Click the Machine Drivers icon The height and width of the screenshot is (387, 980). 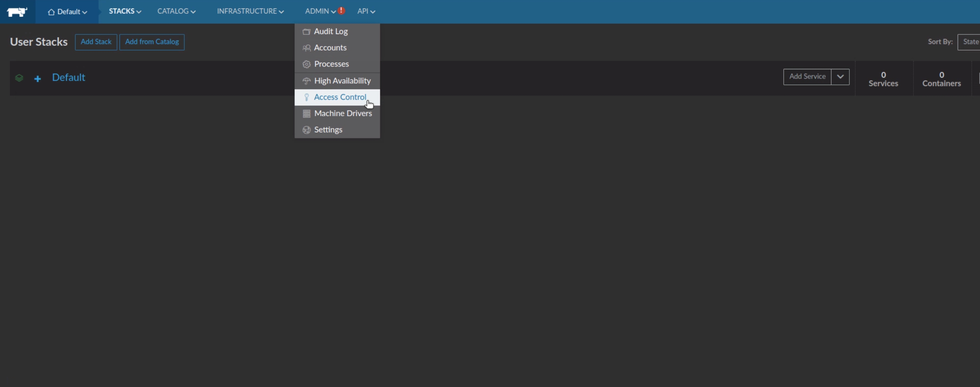click(307, 114)
